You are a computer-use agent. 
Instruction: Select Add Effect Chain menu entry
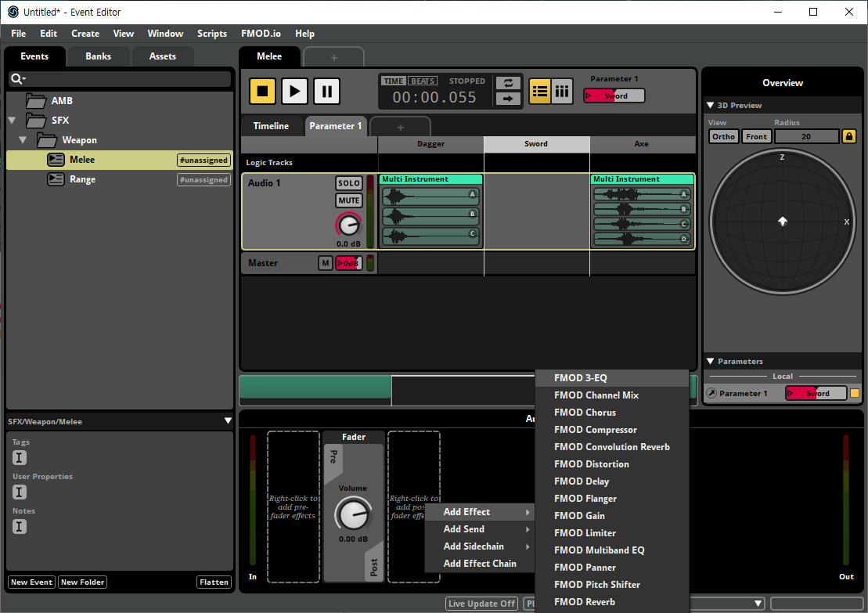click(x=479, y=564)
